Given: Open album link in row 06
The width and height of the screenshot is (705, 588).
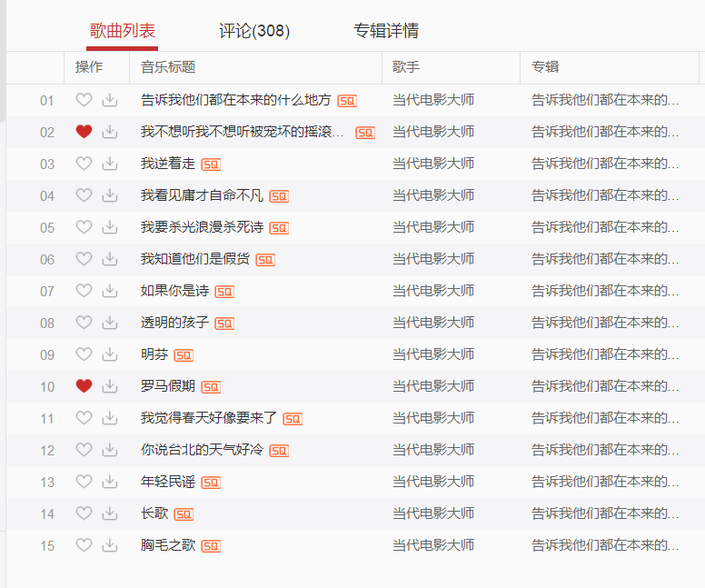Looking at the screenshot, I should click(605, 259).
